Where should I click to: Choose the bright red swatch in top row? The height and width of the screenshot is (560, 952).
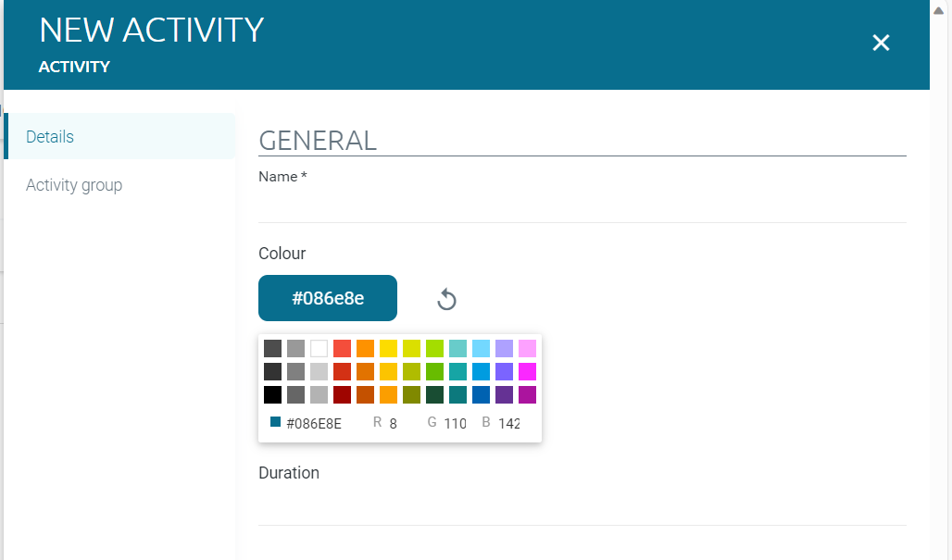click(342, 348)
